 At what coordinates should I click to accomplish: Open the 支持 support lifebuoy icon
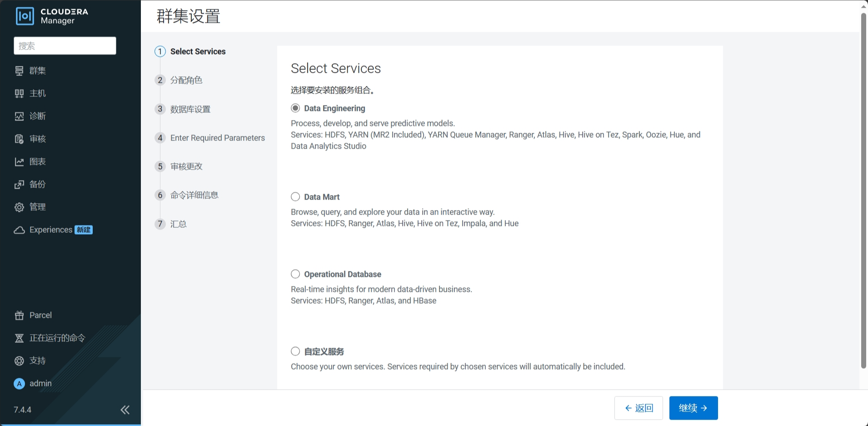coord(19,361)
